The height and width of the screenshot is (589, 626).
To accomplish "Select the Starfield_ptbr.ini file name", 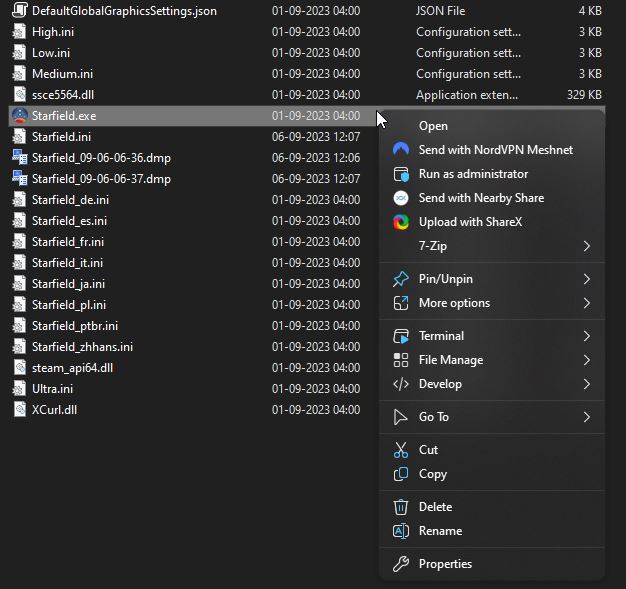I will [x=75, y=326].
